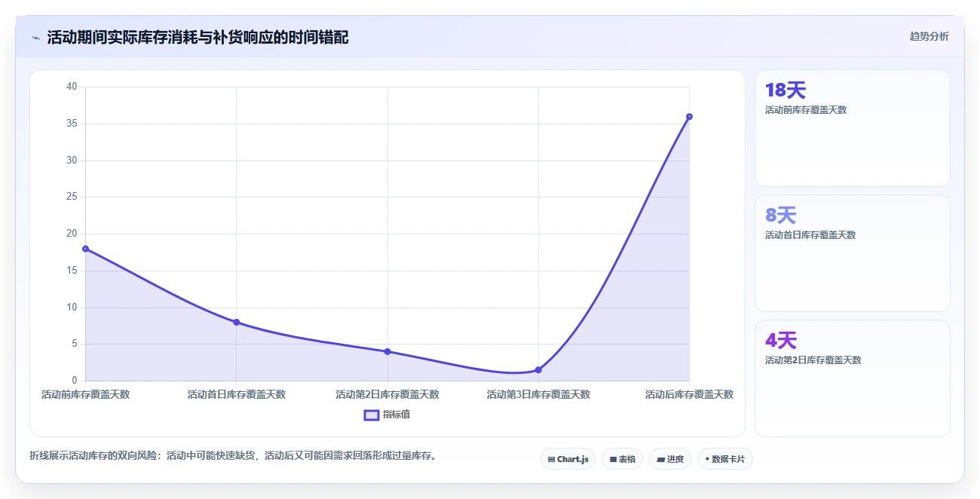Click the description text starting with 折线展示活动库存
980x499 pixels.
click(x=233, y=456)
